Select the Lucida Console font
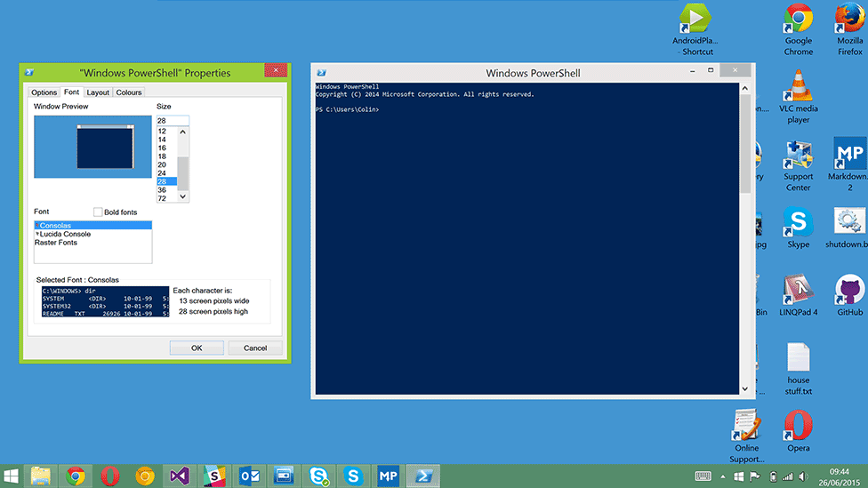This screenshot has height=488, width=868. 93,234
